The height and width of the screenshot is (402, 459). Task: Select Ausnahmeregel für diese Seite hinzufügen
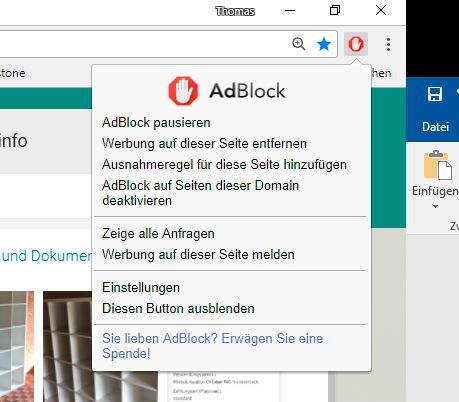(x=224, y=165)
